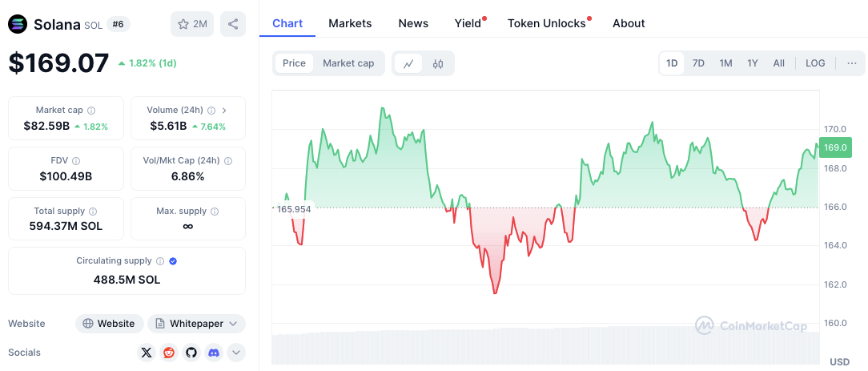Enable LOG scale on chart
868x371 pixels.
pos(815,63)
